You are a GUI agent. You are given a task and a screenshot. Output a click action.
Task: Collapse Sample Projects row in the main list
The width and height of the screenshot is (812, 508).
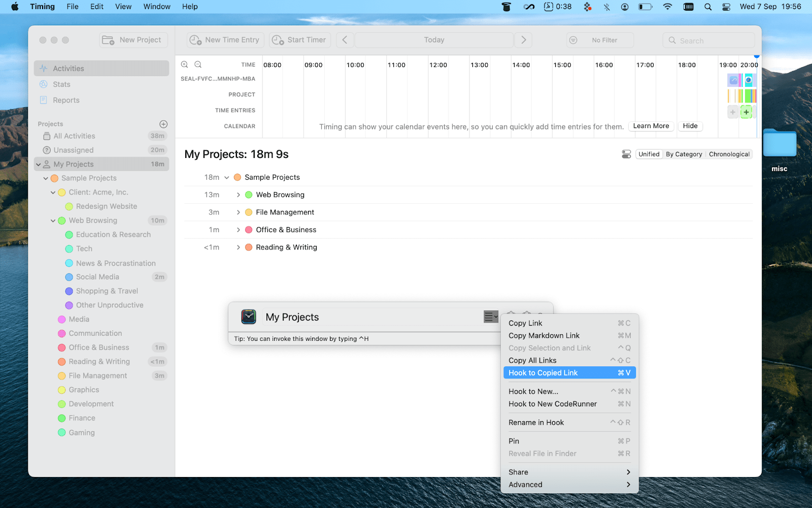pos(227,177)
